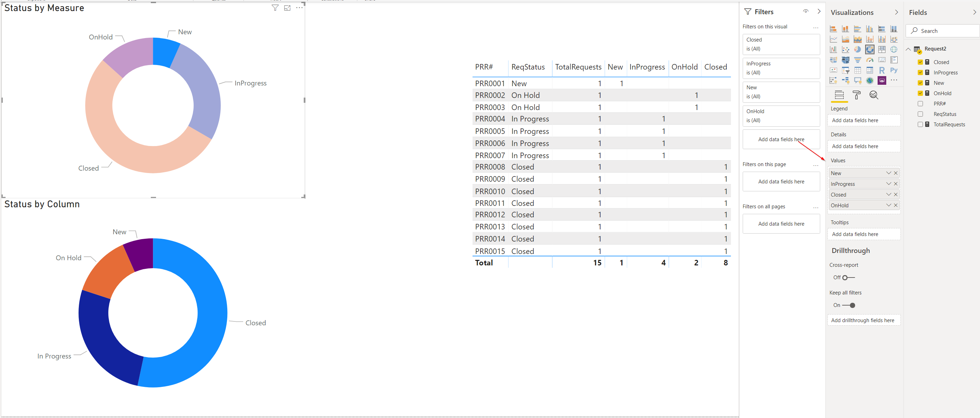Select the KPI visualization
Screen dimensions: 980x418
pyautogui.click(x=833, y=70)
